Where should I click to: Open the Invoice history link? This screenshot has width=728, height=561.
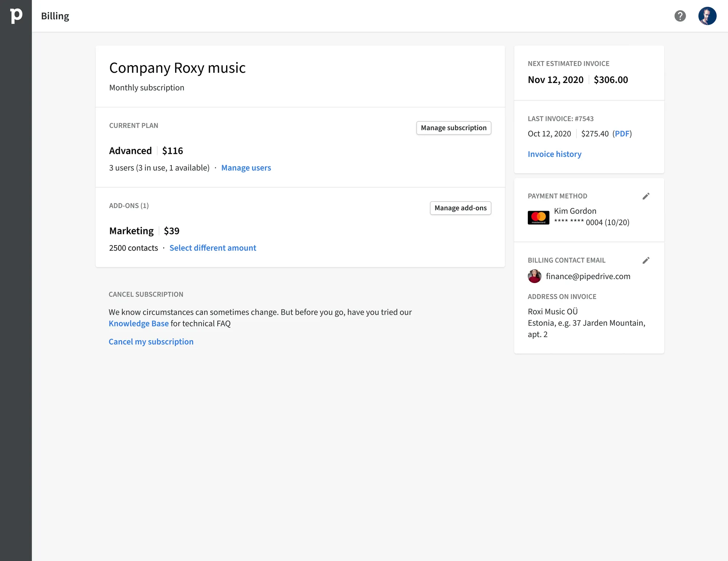[555, 154]
